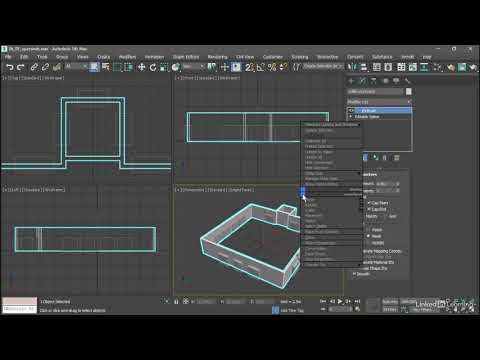Screen dimensions: 480x360
Task: Click the object color swatch beside the name
Action: click(409, 91)
